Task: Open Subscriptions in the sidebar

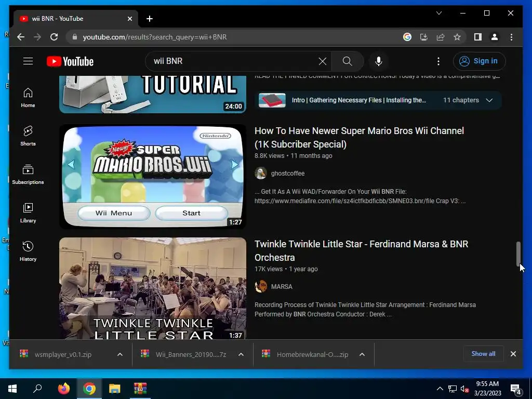Action: pos(28,175)
